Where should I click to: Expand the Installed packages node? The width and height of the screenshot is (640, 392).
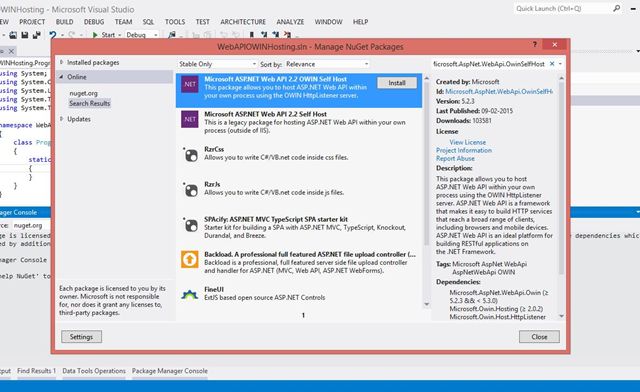tap(61, 62)
